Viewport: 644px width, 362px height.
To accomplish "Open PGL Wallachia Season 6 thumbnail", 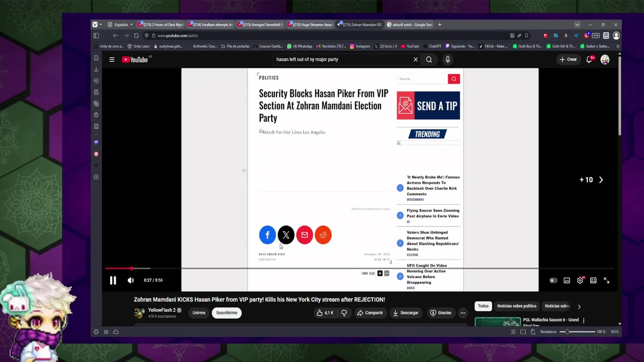I will click(498, 321).
